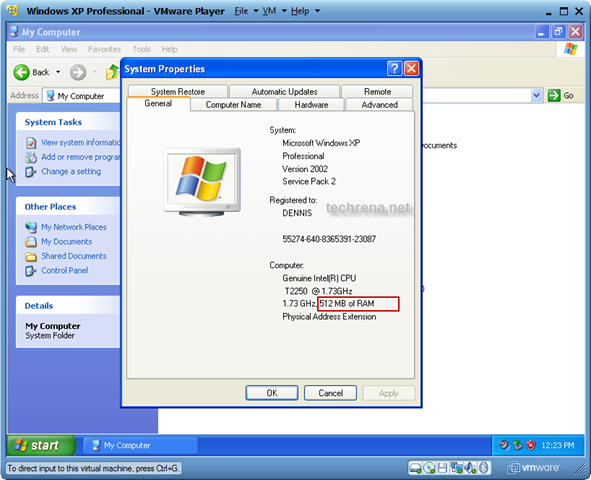Viewport: 591px width, 480px height.
Task: Click the Control Panel icon in Other Places
Action: pos(31,271)
